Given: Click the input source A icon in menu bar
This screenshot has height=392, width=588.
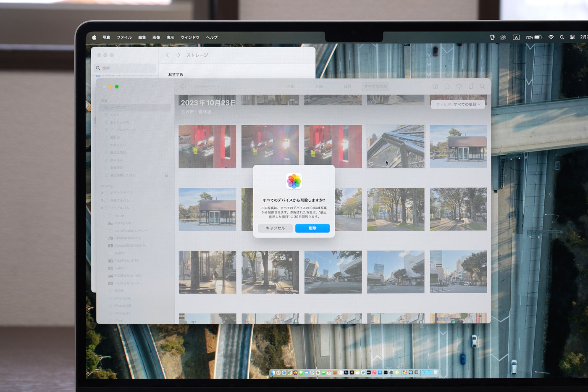Looking at the screenshot, I should point(516,37).
